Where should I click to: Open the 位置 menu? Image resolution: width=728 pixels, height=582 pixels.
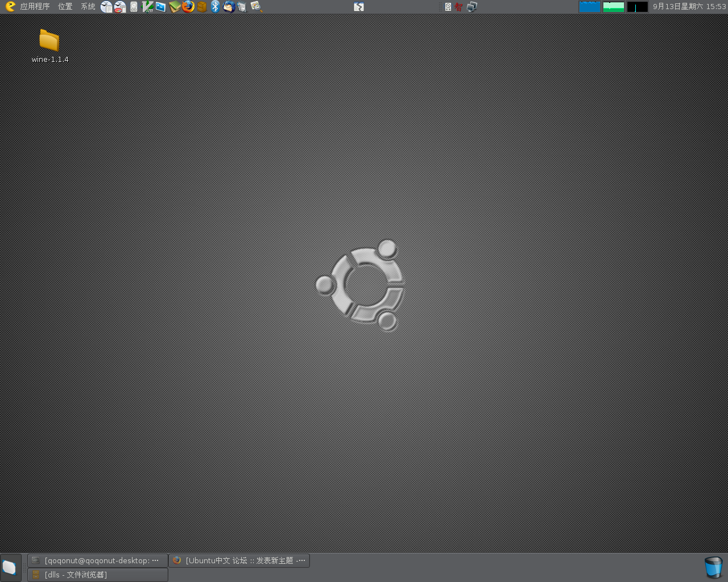click(65, 7)
